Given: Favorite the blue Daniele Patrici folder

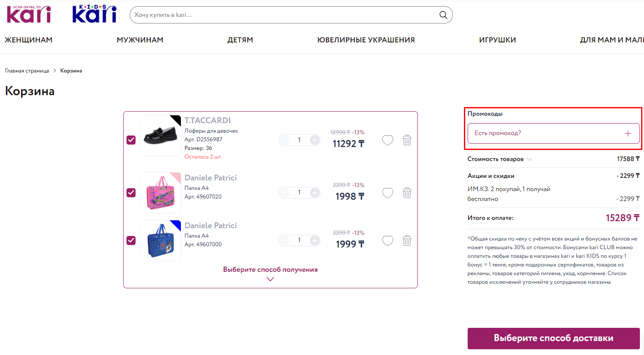Looking at the screenshot, I should click(388, 241).
